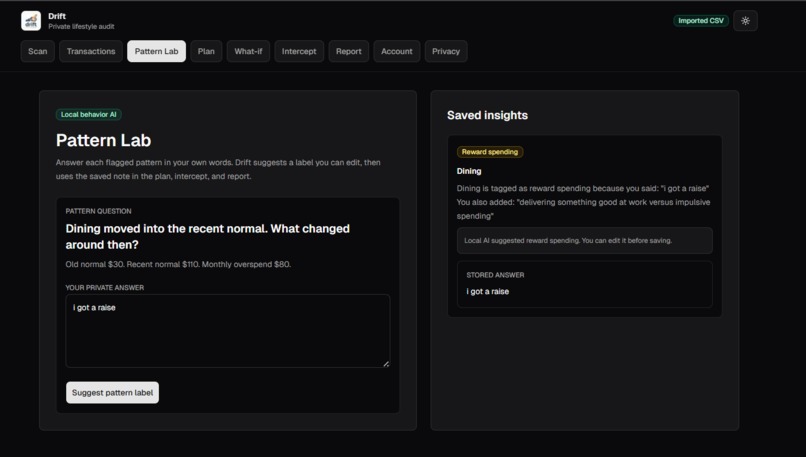Open the What-if tab
806x457 pixels.
pyautogui.click(x=248, y=51)
